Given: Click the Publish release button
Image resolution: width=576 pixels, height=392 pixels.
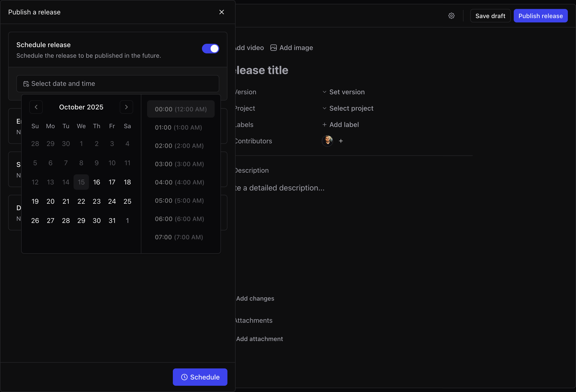Looking at the screenshot, I should coord(541,15).
